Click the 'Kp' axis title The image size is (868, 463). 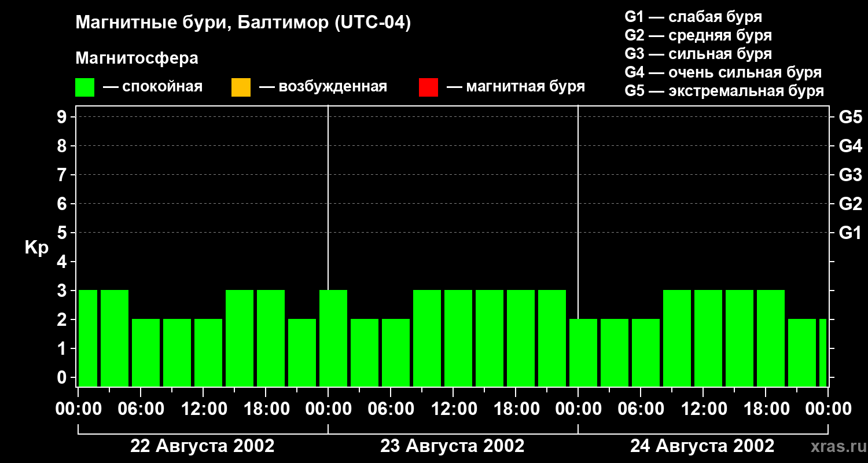(36, 248)
